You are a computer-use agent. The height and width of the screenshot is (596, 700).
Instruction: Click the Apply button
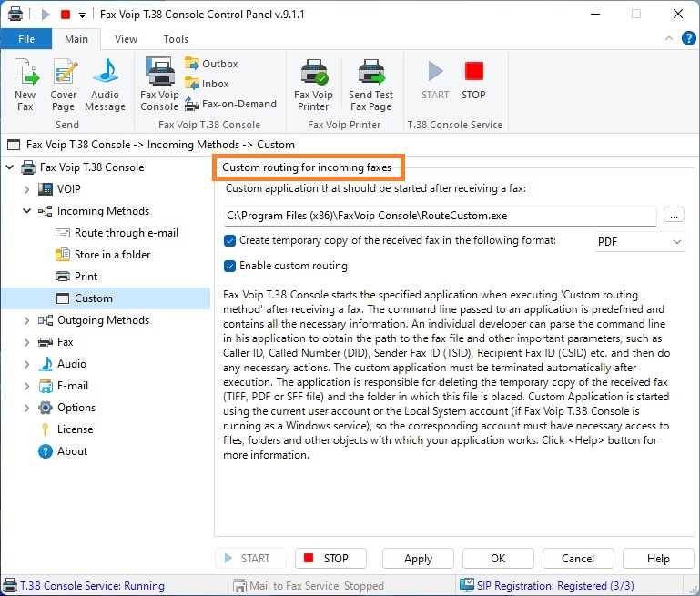[418, 559]
